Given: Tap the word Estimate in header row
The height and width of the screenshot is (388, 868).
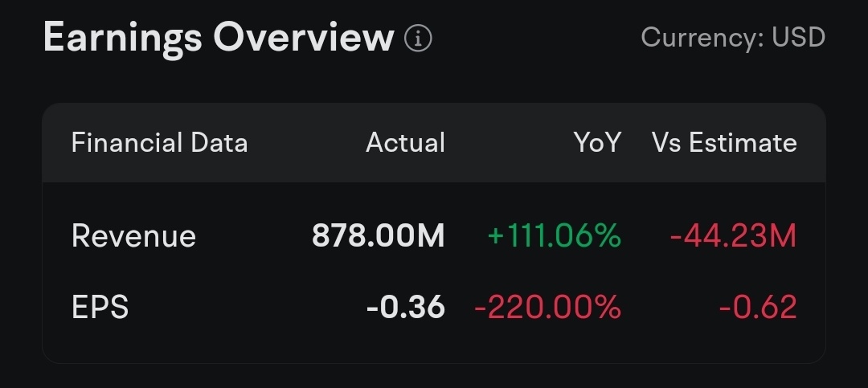Looking at the screenshot, I should [x=743, y=143].
